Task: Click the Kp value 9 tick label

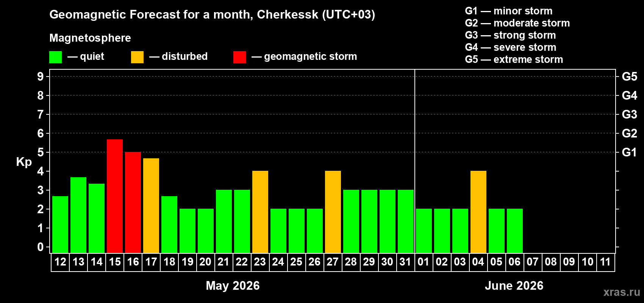Action: 40,77
